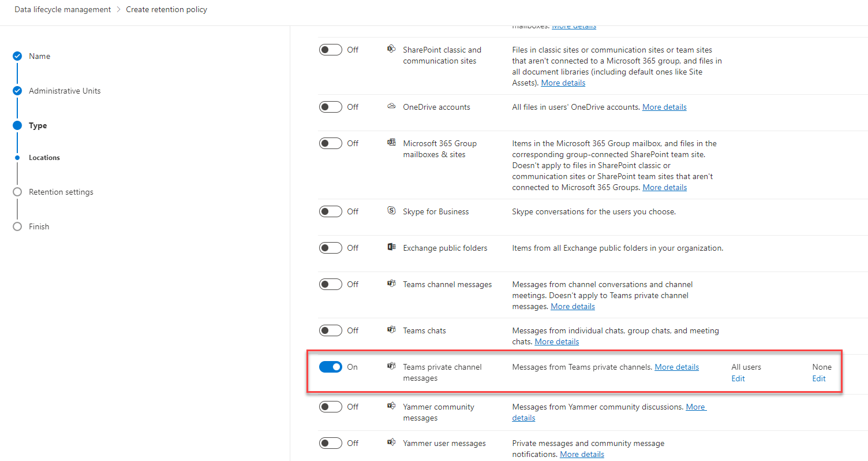
Task: Turn on the Teams channel messages toggle
Action: click(x=331, y=284)
